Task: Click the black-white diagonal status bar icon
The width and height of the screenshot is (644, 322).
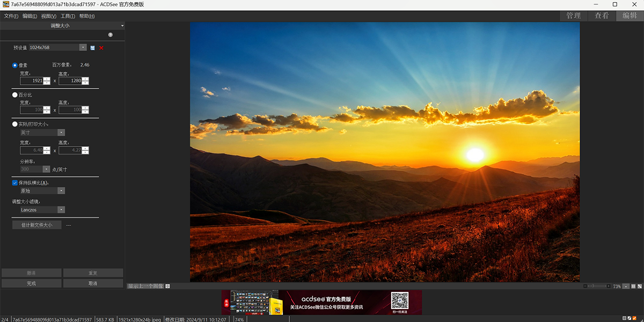Action: (629, 319)
